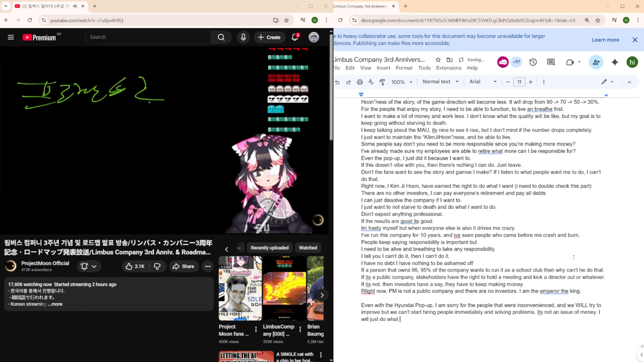The width and height of the screenshot is (644, 362).
Task: Click the Create button on YouTube
Action: [x=269, y=37]
